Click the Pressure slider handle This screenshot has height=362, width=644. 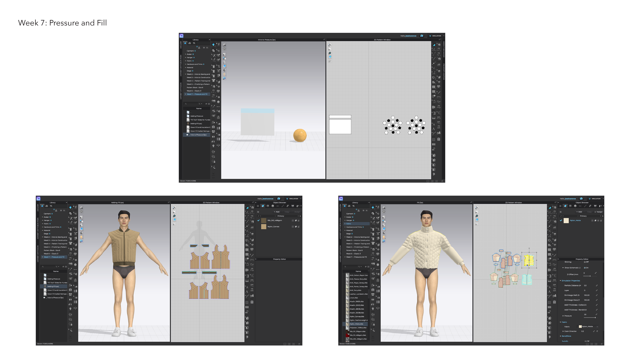(595, 318)
